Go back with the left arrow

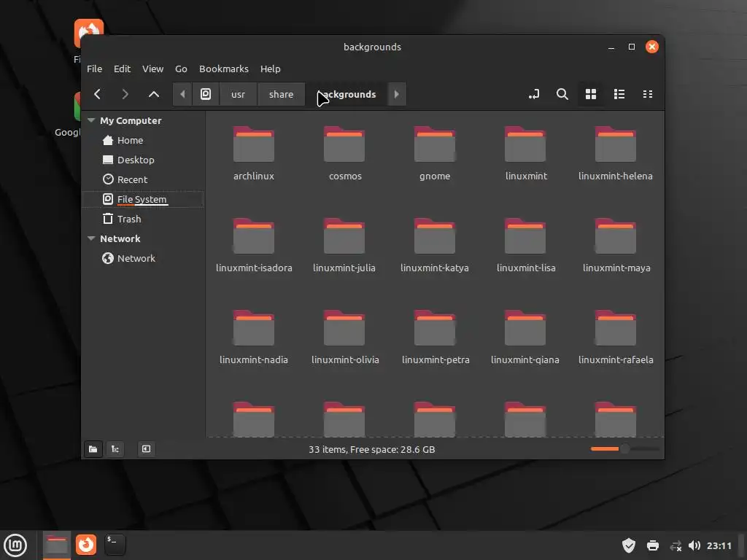[97, 94]
